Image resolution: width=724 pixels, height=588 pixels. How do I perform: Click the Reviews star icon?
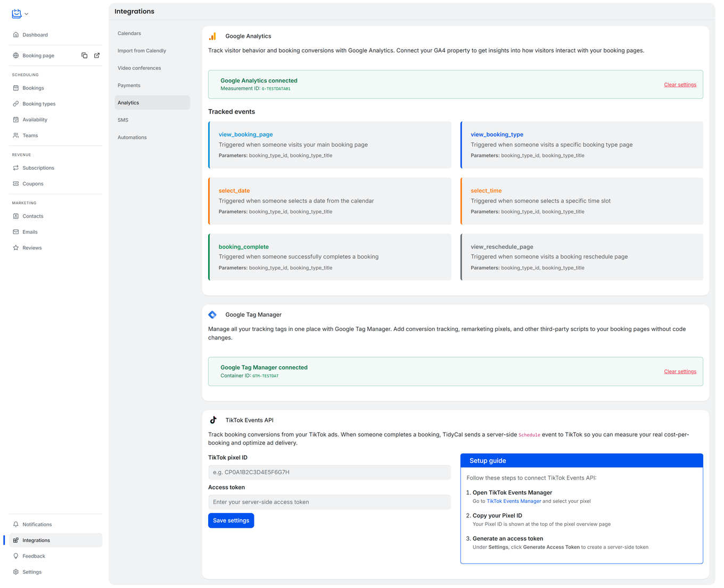pos(16,247)
